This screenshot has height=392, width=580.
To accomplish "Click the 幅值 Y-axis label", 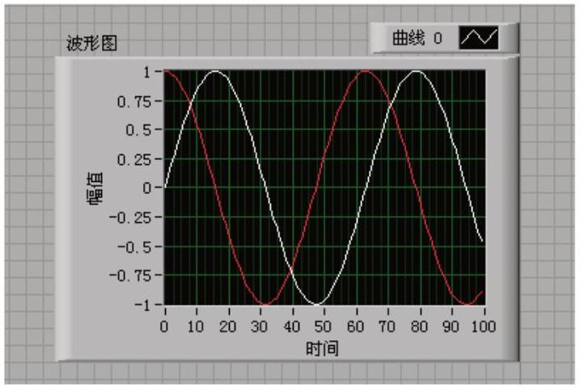I will pyautogui.click(x=95, y=188).
